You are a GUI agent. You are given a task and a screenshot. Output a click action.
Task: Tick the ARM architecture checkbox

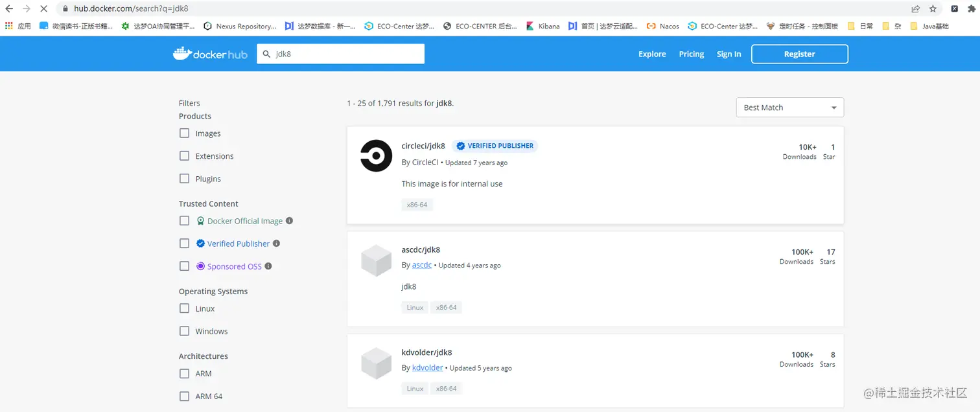[185, 374]
